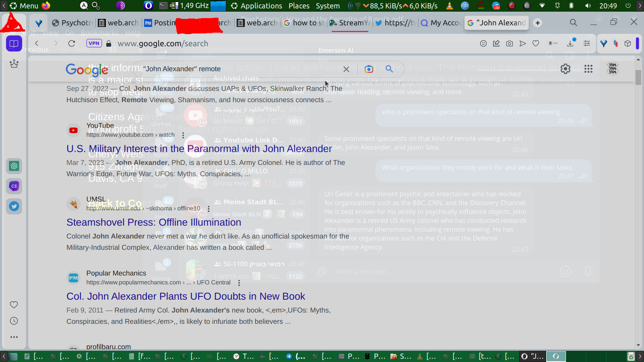
Task: Open 'Col. John Alexander Plants UFO Doubts' result
Action: point(186,296)
